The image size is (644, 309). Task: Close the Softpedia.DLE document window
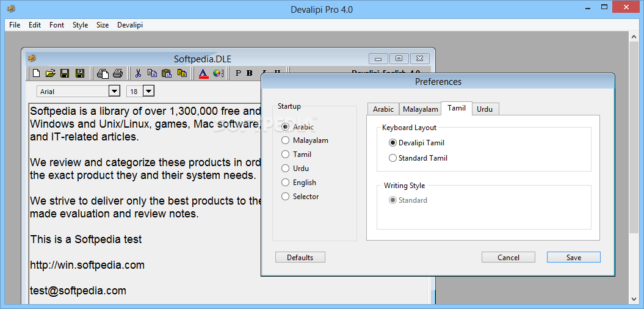[x=419, y=59]
